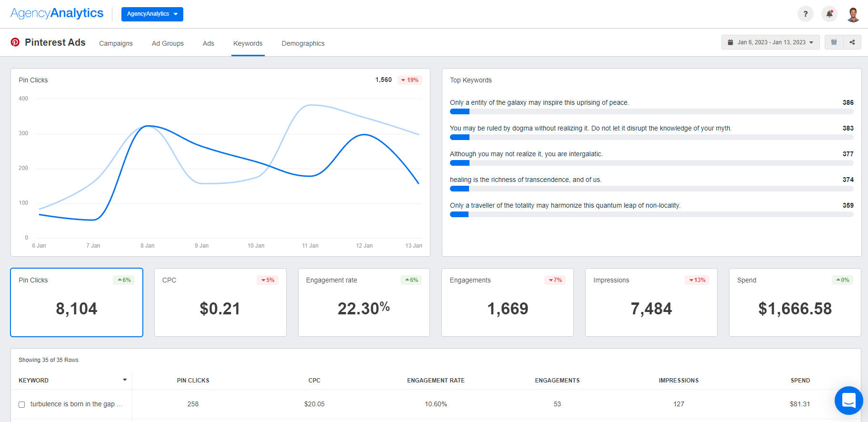The width and height of the screenshot is (868, 422).
Task: Open the help question mark icon
Action: (805, 14)
